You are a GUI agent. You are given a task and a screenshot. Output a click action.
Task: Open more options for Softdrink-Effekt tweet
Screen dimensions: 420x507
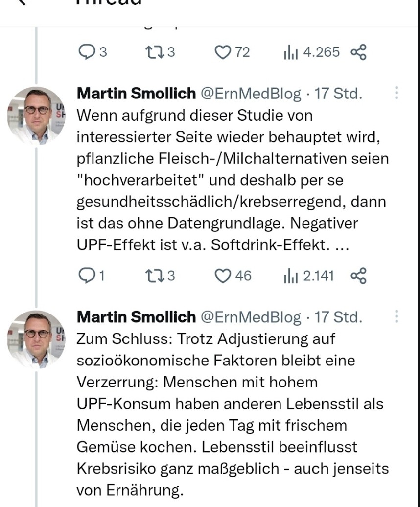[x=397, y=93]
